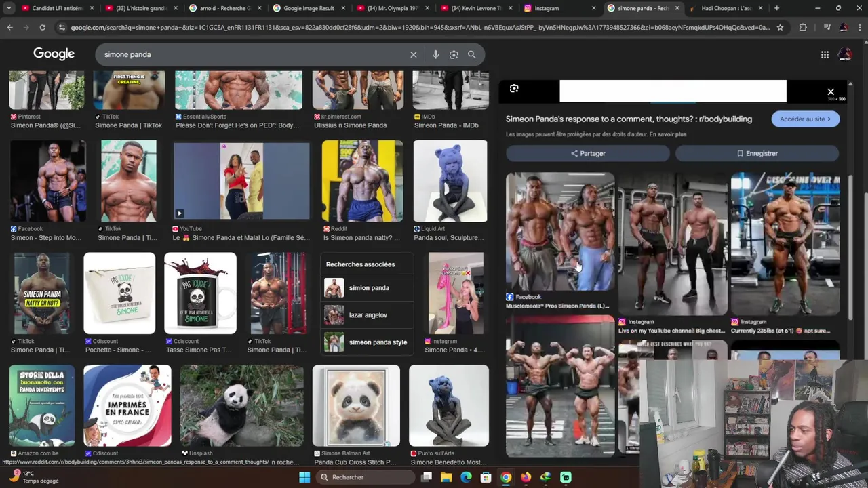This screenshot has width=868, height=488.
Task: Open Chrome extensions puzzle icon
Action: (803, 27)
